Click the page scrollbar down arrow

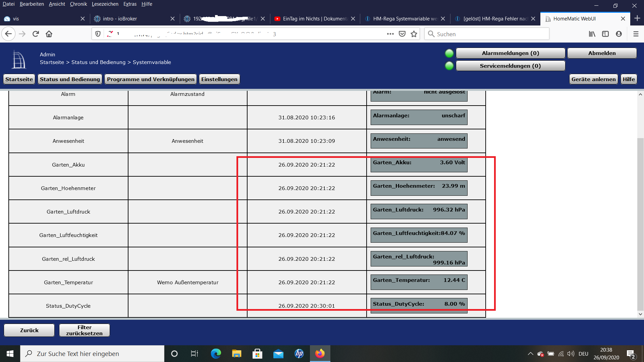[x=640, y=314]
